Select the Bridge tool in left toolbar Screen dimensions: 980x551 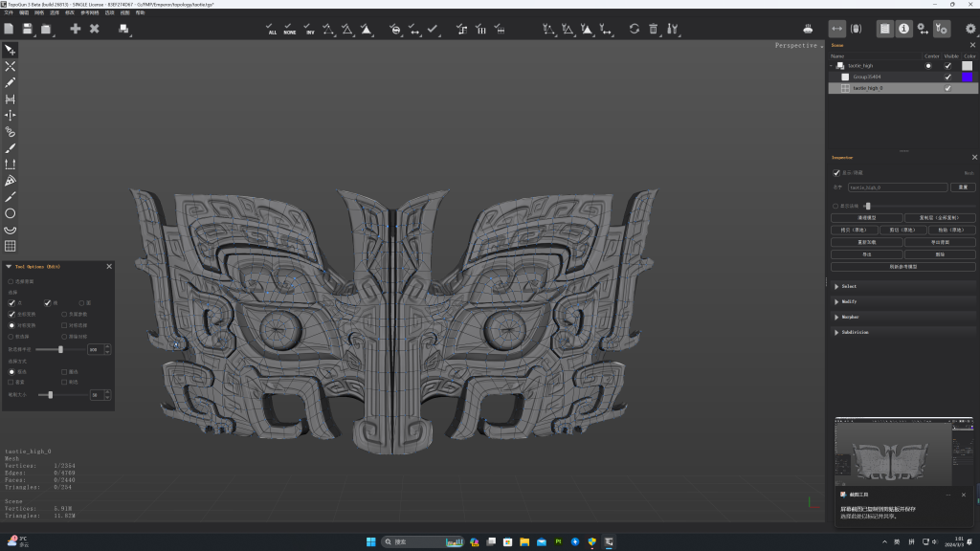click(10, 99)
